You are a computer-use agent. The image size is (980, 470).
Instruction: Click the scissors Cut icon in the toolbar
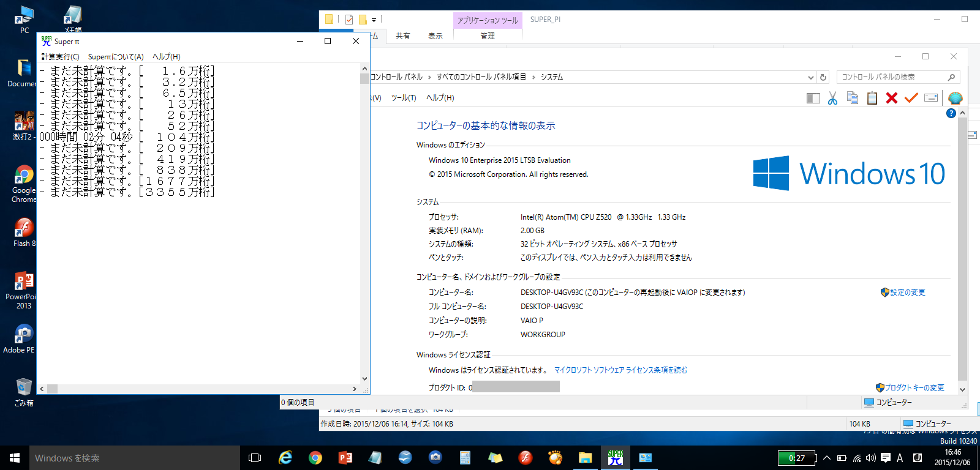pos(832,98)
